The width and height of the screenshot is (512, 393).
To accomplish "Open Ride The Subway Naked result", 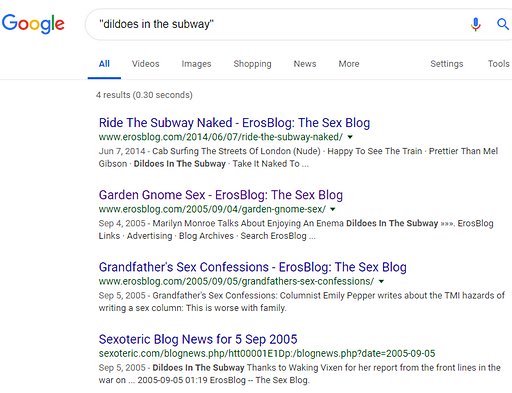I will coord(234,123).
